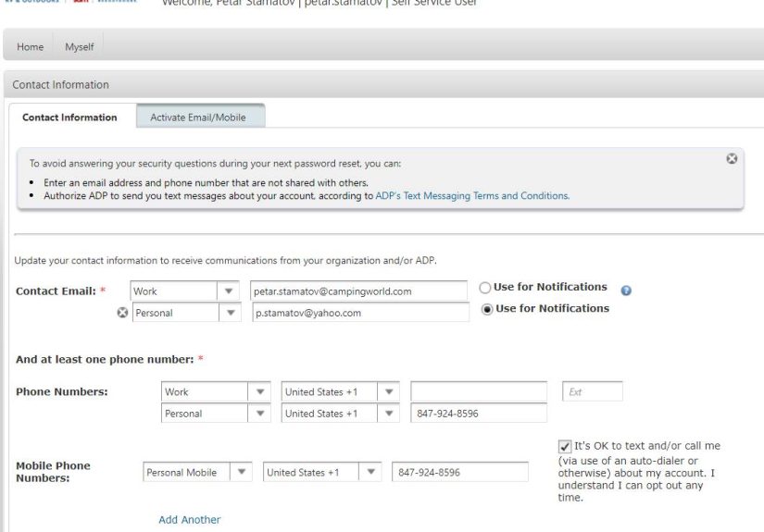Click the empty Work phone number field
764x532 pixels.
478,392
